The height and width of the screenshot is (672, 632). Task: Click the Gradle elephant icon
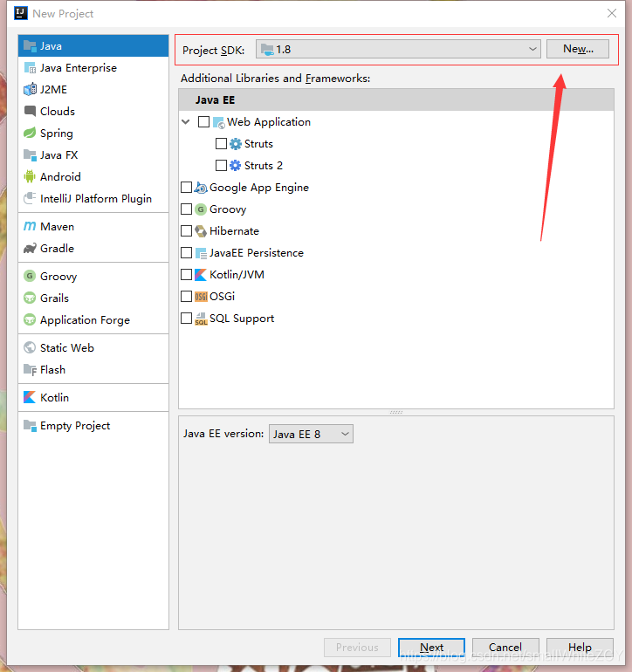coord(30,248)
